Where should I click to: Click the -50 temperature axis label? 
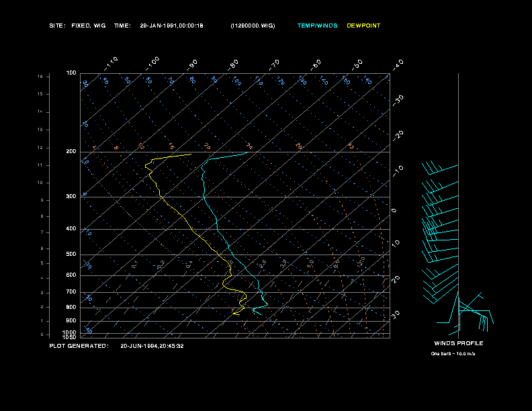point(357,65)
